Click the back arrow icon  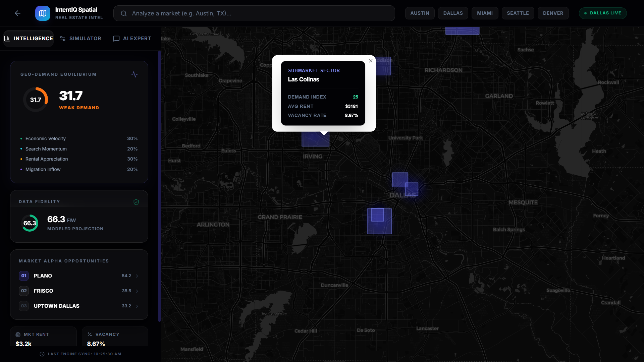[x=17, y=13]
